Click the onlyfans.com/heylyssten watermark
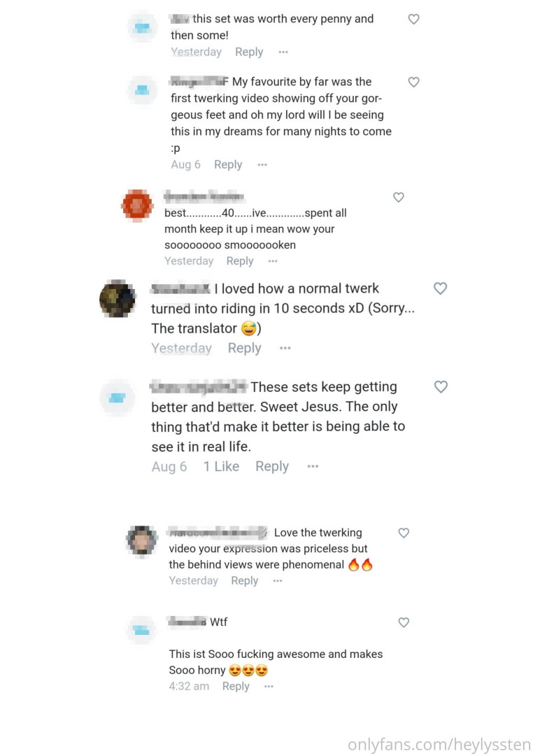Viewport: 533px width, 756px height. [439, 744]
